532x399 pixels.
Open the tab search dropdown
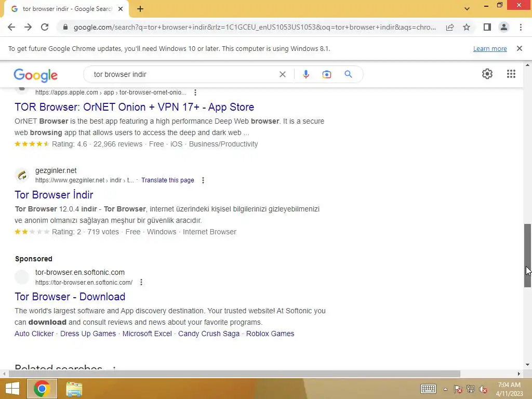467,9
